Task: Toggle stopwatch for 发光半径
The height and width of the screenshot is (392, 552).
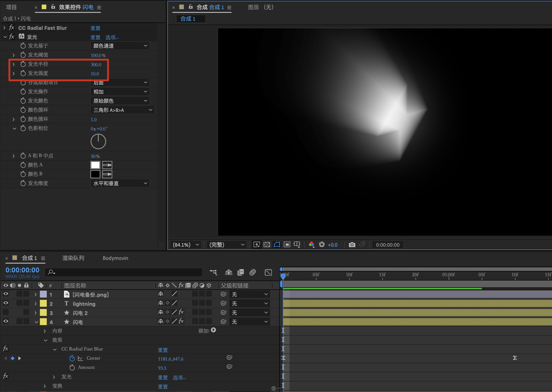Action: coord(23,64)
